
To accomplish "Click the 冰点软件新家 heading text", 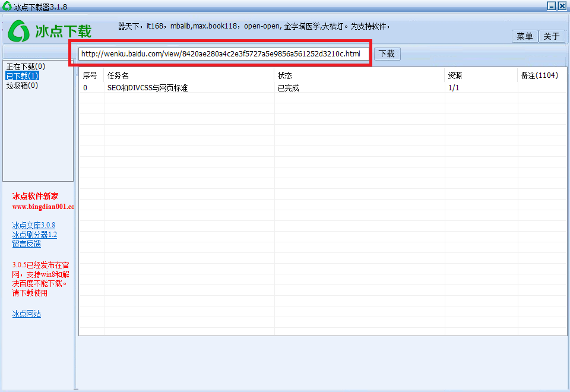I will 35,197.
